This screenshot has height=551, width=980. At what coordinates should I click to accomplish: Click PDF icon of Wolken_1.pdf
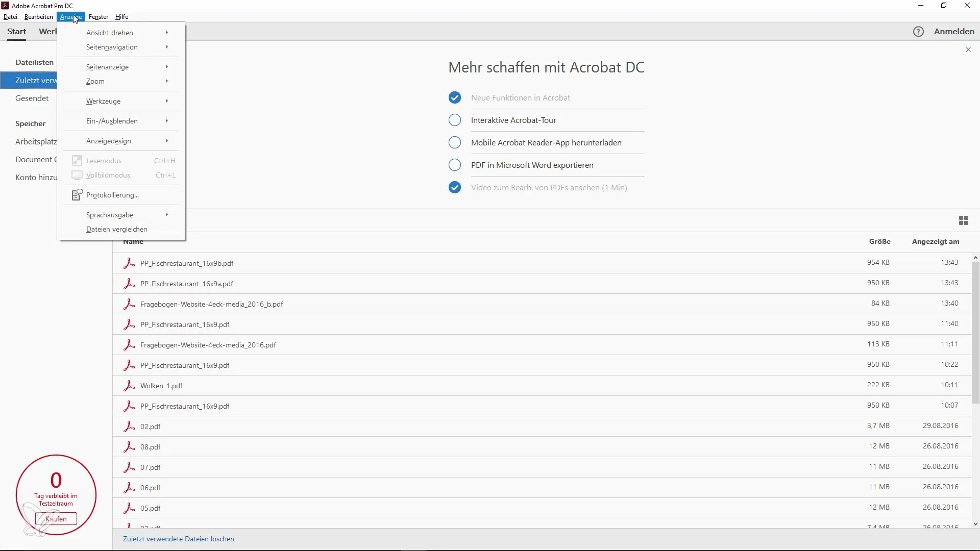(x=129, y=386)
